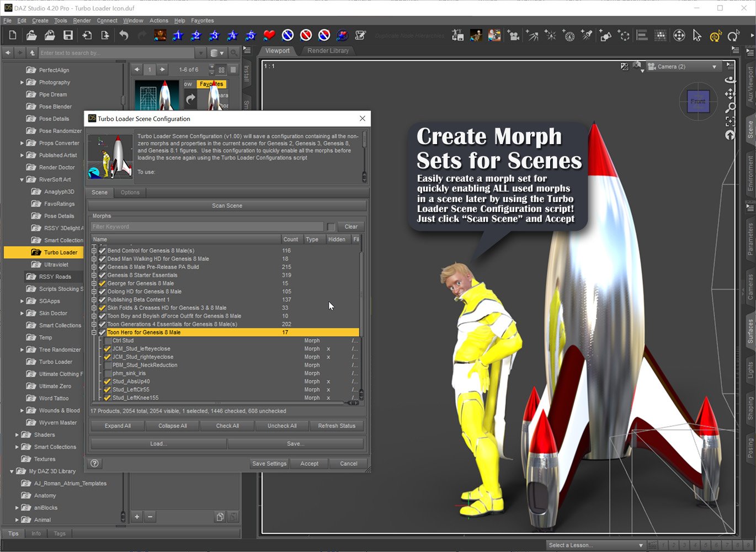The width and height of the screenshot is (756, 552).
Task: Click the blue star number 3 icon
Action: (214, 36)
